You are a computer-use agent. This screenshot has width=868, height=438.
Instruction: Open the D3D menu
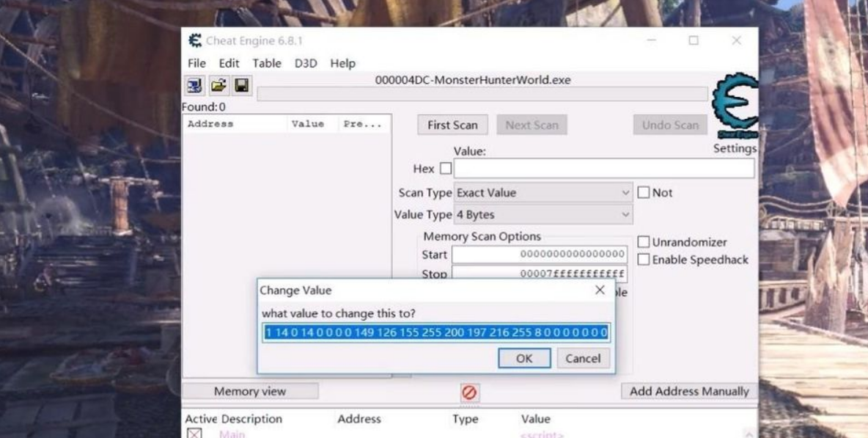pos(306,63)
